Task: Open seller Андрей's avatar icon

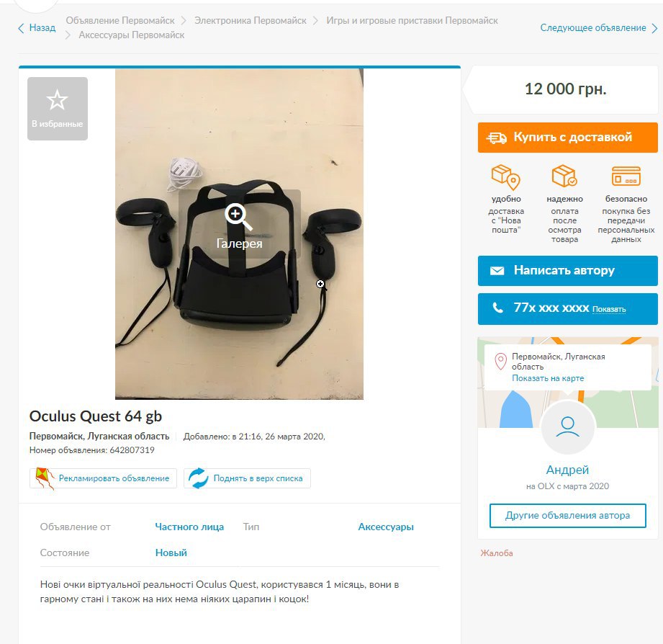Action: click(567, 427)
